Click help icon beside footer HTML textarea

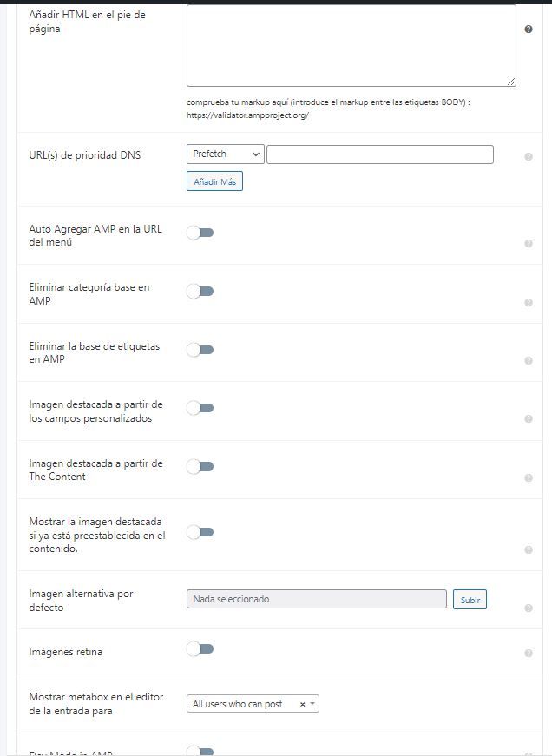pos(529,30)
